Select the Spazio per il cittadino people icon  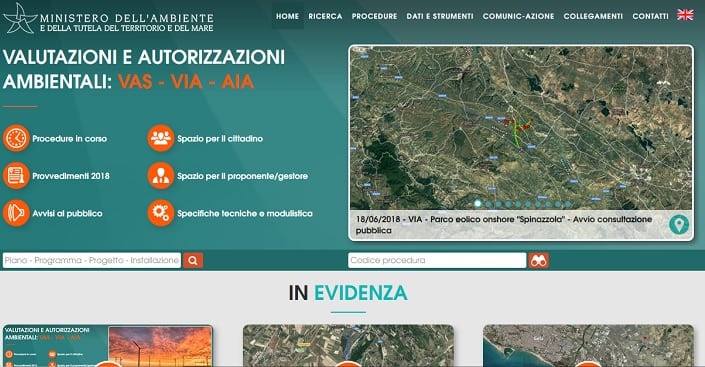click(x=161, y=138)
